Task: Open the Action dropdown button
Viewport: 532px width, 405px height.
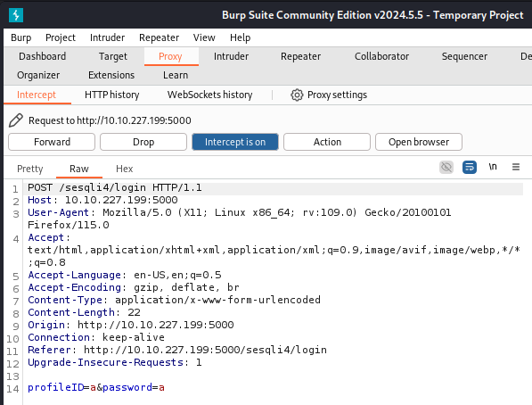Action: pos(327,142)
